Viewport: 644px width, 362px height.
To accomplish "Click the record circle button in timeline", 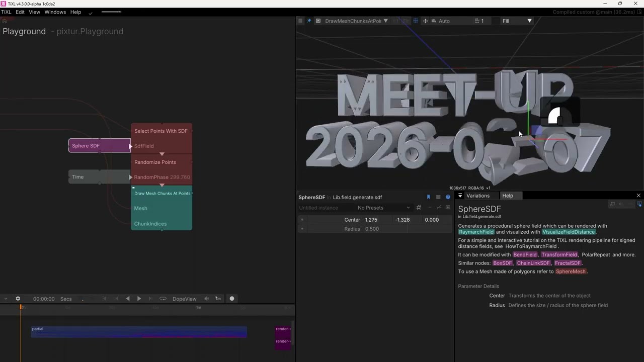I will coord(232,299).
